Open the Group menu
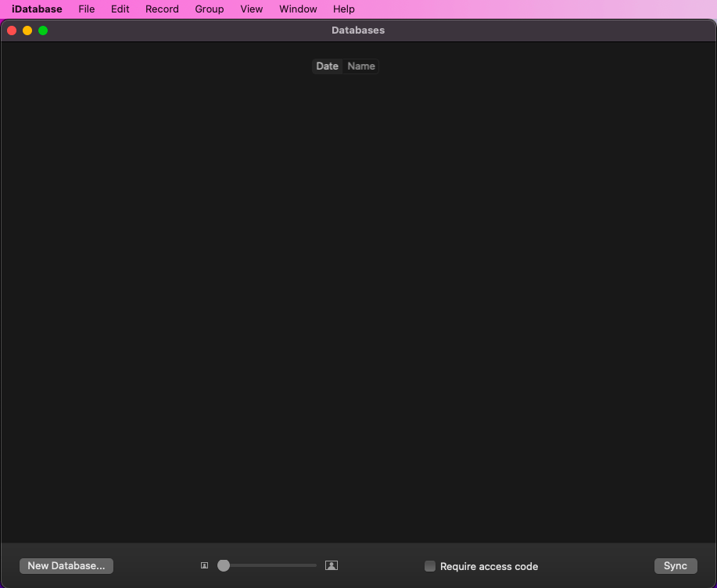717x588 pixels. [x=210, y=9]
